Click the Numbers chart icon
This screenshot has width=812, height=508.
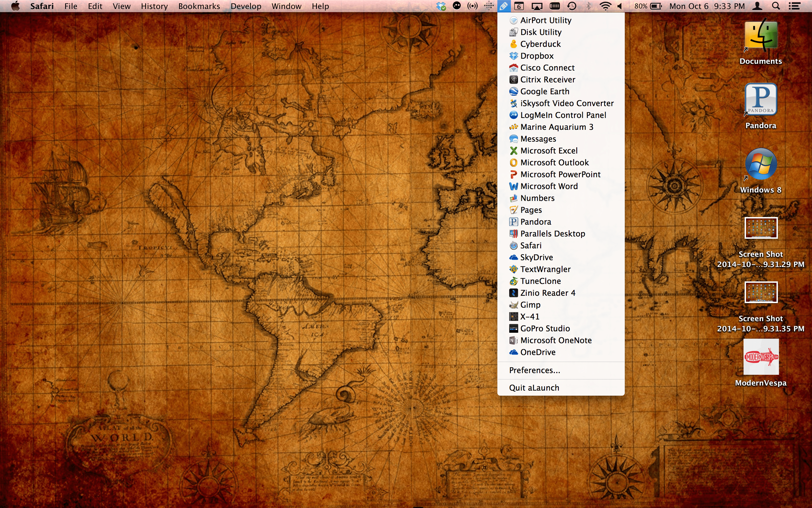(x=513, y=198)
